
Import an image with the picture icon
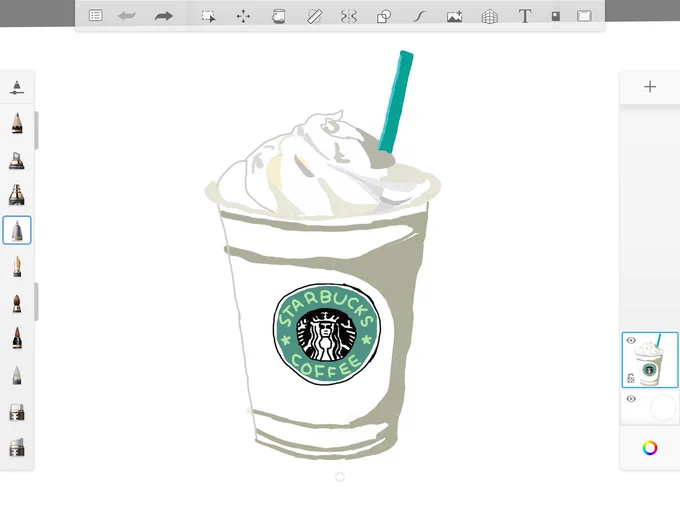[x=454, y=16]
